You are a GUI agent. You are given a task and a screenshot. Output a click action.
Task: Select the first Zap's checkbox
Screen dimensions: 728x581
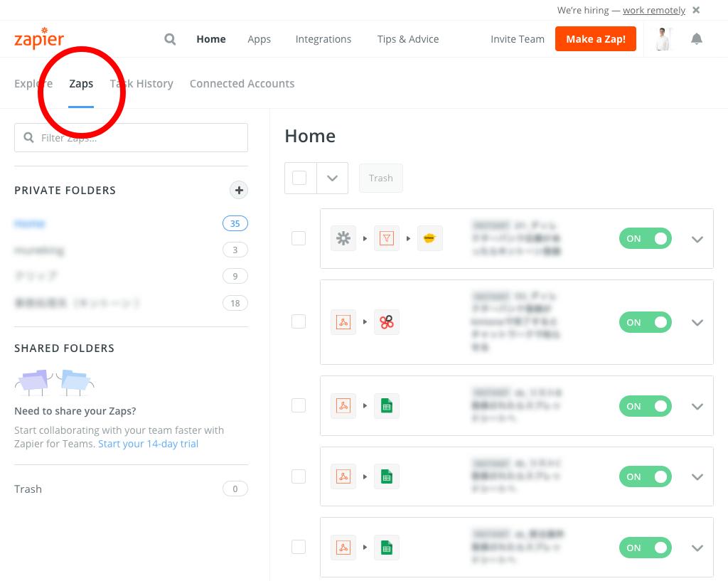(299, 238)
